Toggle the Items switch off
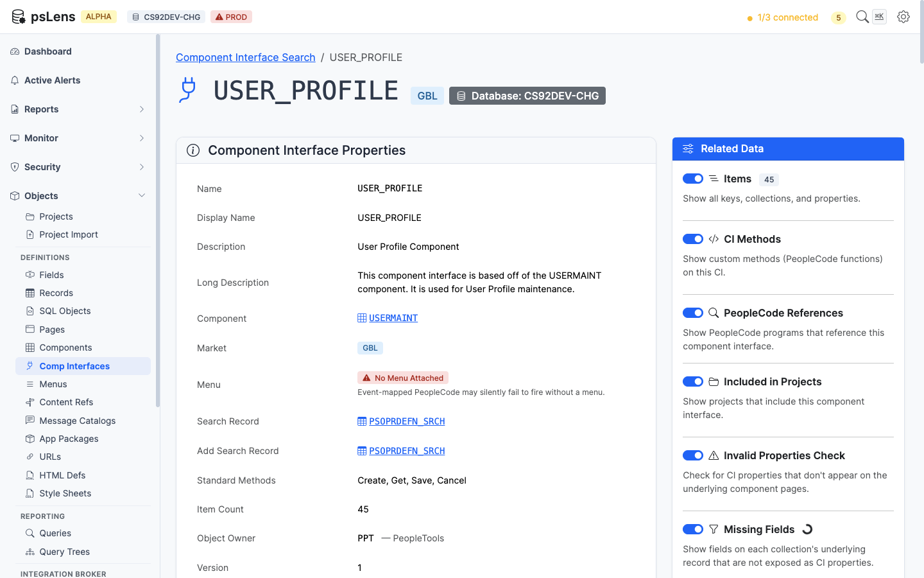The width and height of the screenshot is (924, 578). (x=693, y=179)
